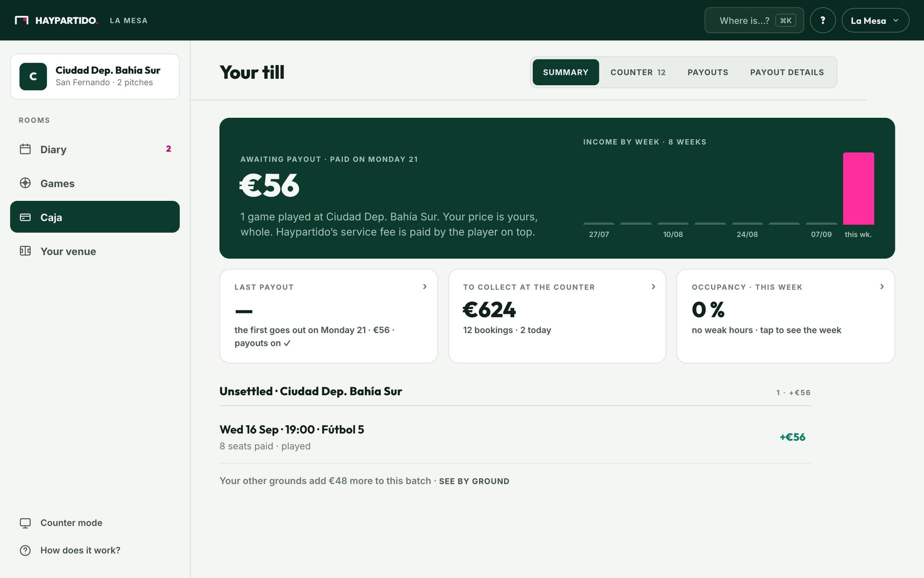Click the Counter mode monitor icon
This screenshot has width=924, height=578.
pos(25,523)
